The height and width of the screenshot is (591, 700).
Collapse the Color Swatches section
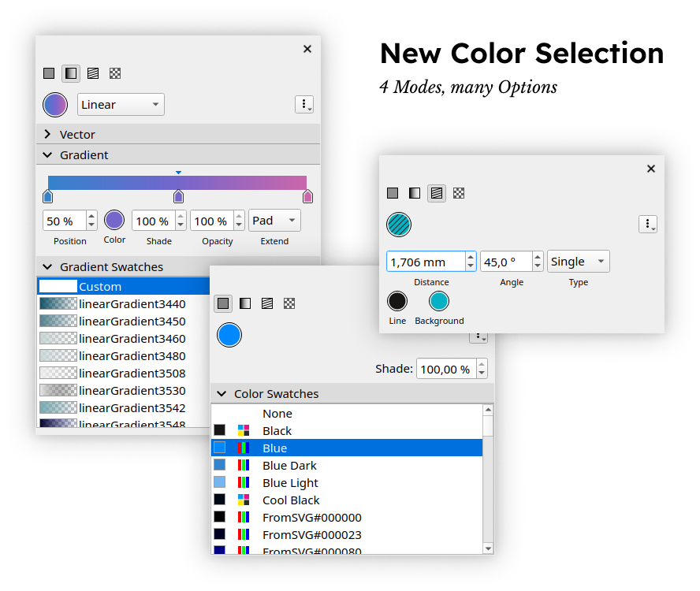click(x=352, y=394)
